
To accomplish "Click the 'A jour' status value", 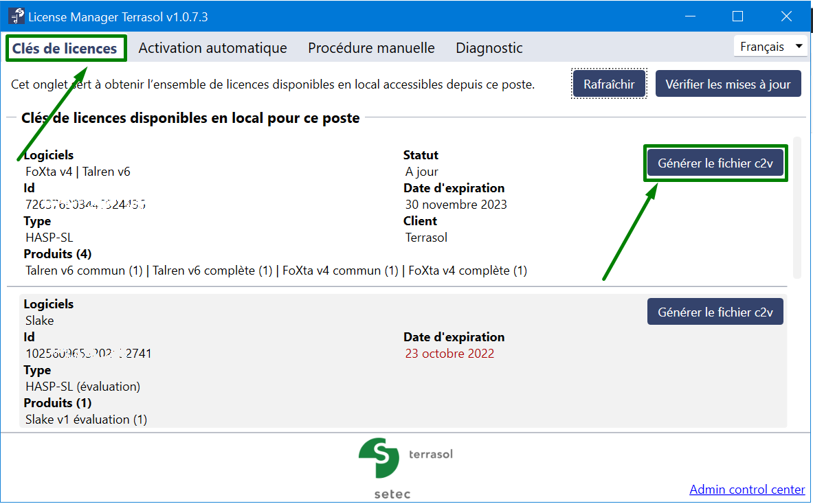I will 421,172.
